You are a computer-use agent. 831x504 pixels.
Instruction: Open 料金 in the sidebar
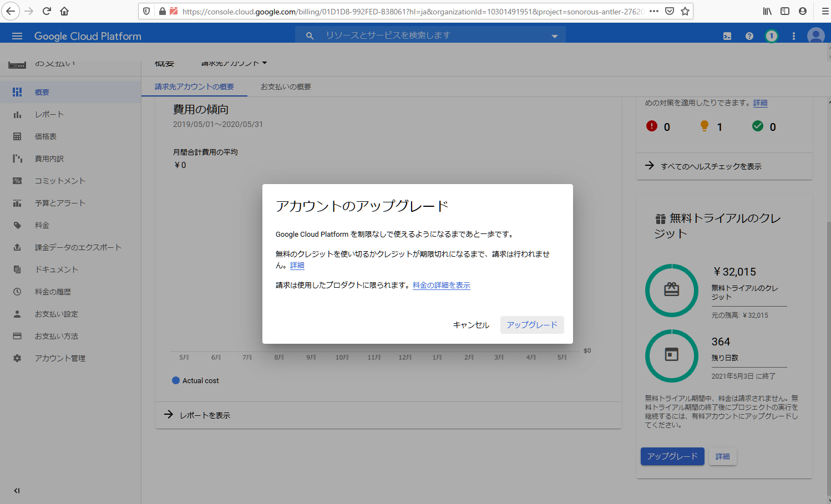click(70, 225)
